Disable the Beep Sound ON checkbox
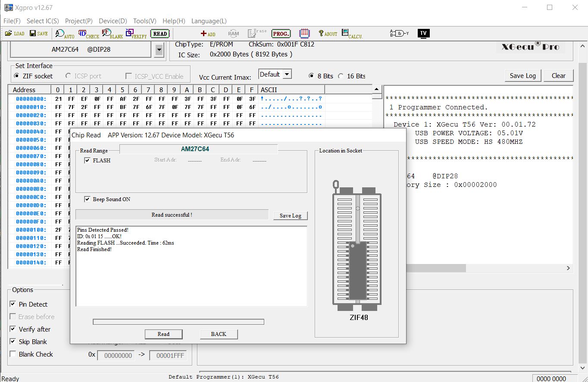 [88, 199]
